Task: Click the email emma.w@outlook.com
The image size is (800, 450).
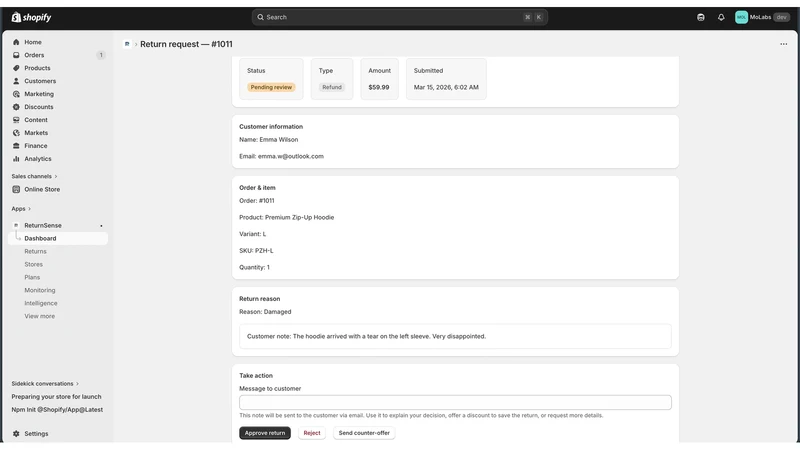Action: (x=291, y=157)
